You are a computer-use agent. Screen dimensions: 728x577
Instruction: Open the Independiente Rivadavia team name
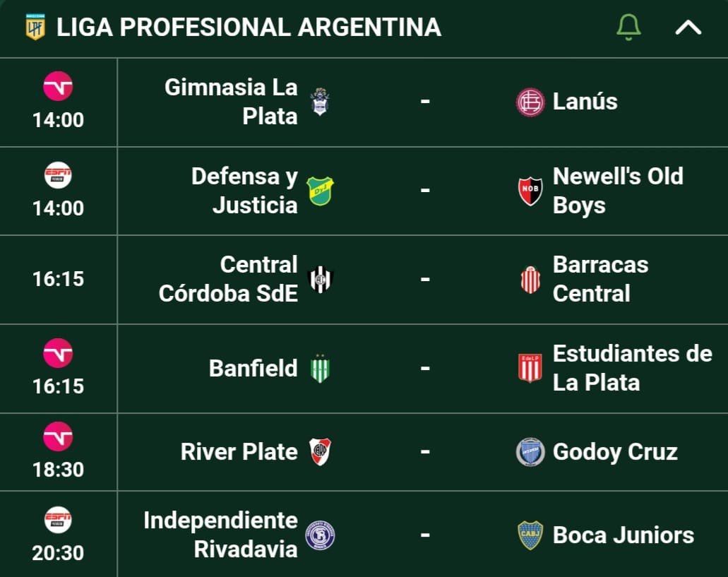(x=220, y=535)
